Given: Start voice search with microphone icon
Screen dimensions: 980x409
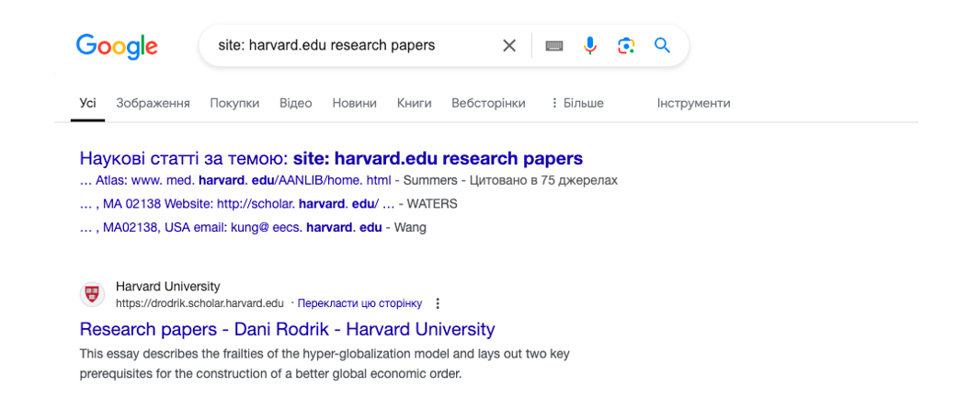Looking at the screenshot, I should point(590,46).
